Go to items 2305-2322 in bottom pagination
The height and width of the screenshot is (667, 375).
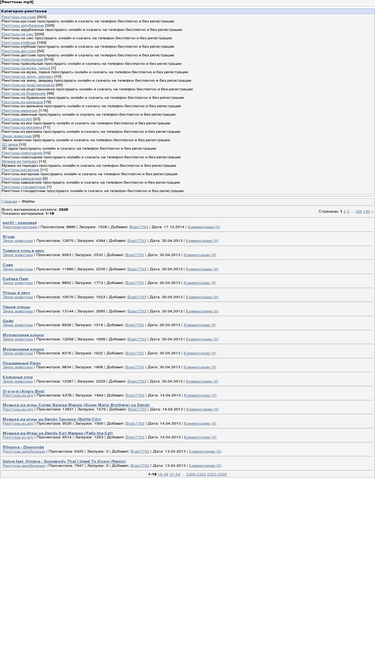click(x=196, y=474)
